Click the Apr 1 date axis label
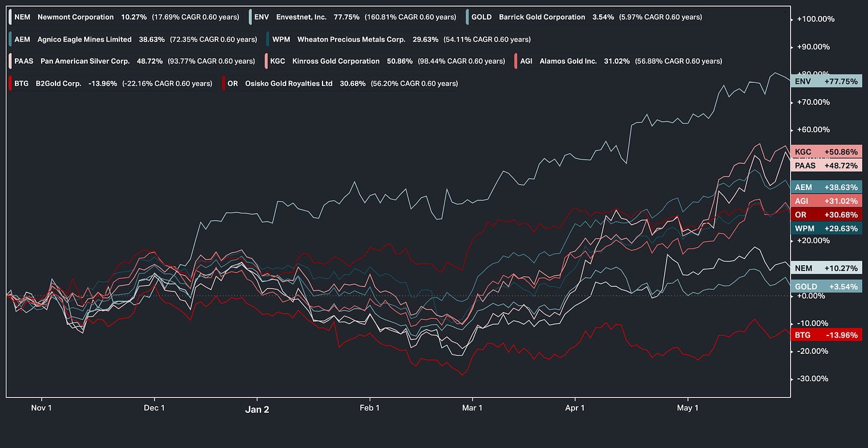This screenshot has height=448, width=868. tap(575, 408)
